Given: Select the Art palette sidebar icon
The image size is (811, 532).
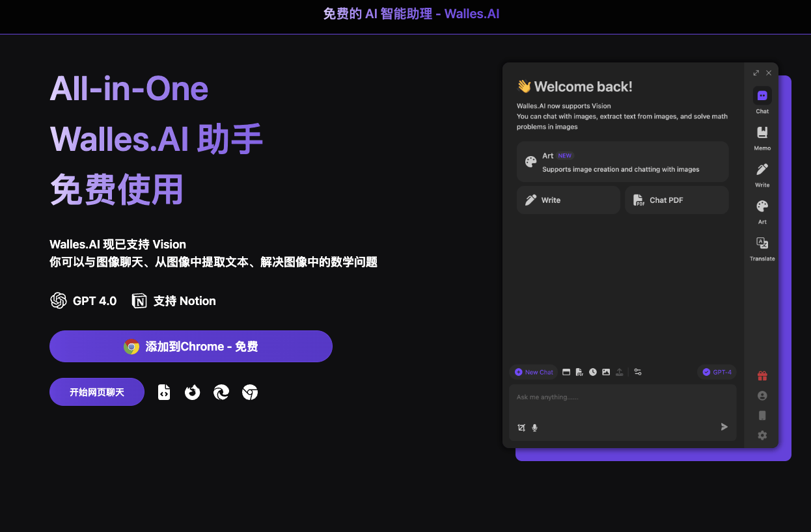Looking at the screenshot, I should [762, 206].
